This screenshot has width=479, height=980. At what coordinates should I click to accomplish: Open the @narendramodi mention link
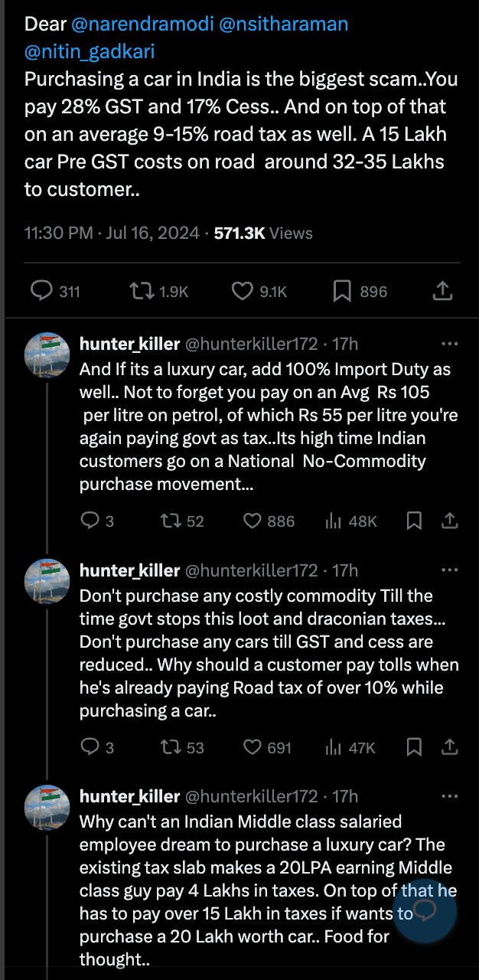[142, 24]
